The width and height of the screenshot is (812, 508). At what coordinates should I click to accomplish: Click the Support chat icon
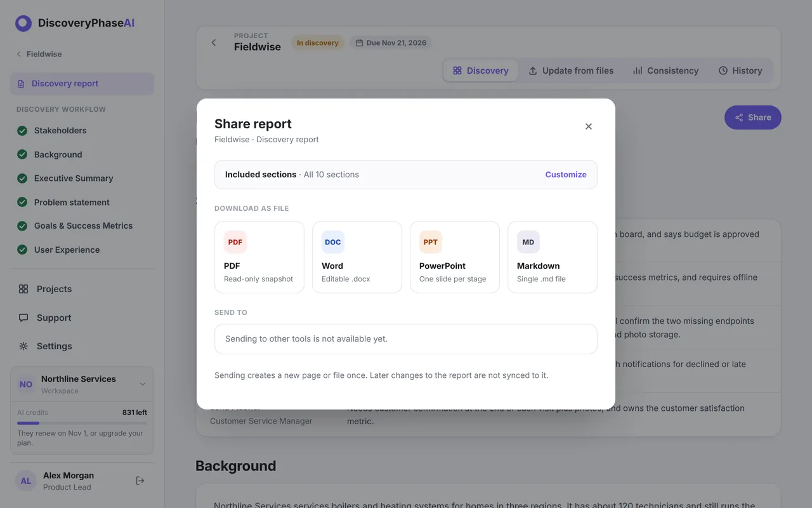click(x=23, y=317)
